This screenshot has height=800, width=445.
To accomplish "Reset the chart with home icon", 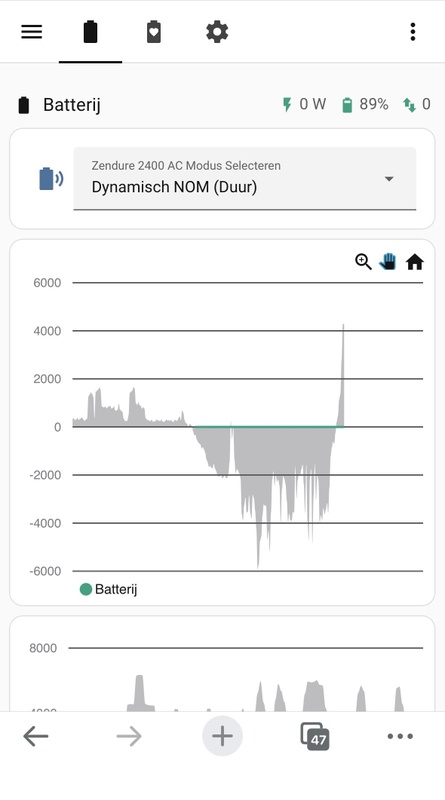I will 414,262.
